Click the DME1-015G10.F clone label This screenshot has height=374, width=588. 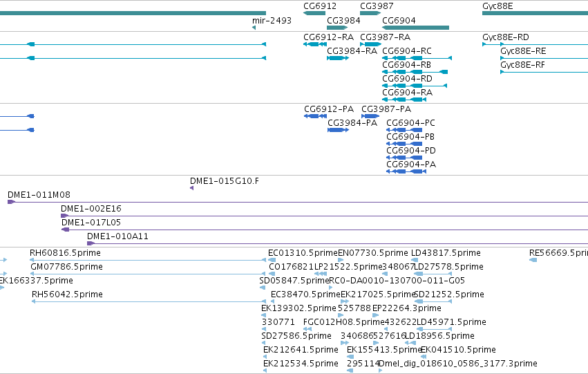click(x=225, y=181)
